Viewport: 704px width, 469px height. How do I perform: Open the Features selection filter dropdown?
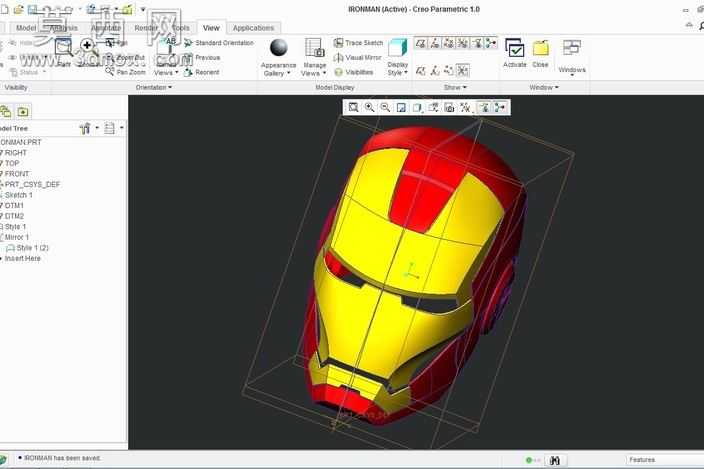(664, 460)
